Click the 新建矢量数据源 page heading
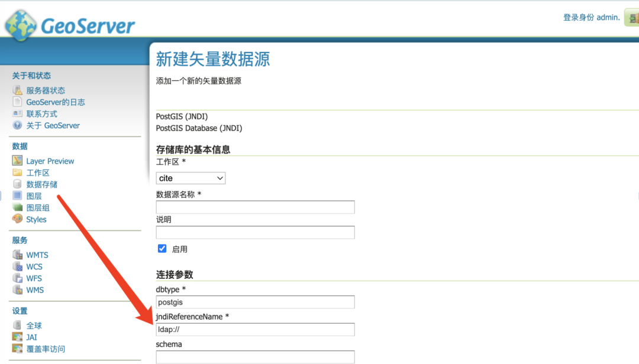The image size is (639, 364). (213, 59)
